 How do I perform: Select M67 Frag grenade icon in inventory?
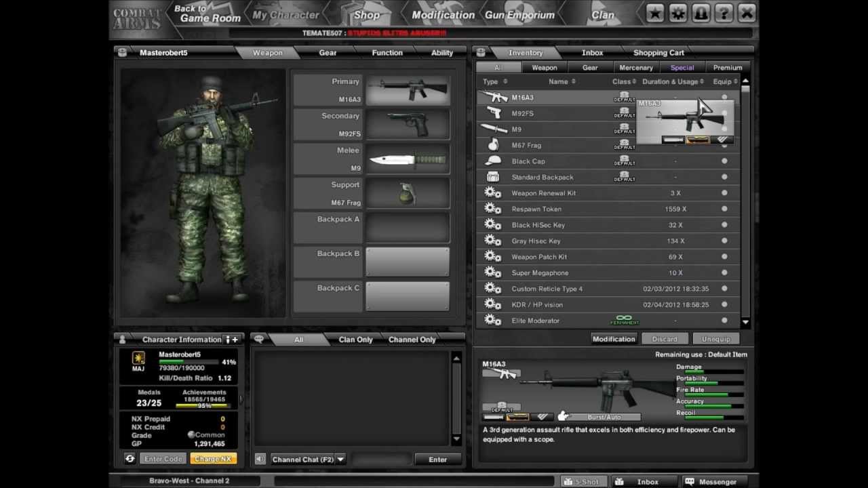[x=494, y=145]
